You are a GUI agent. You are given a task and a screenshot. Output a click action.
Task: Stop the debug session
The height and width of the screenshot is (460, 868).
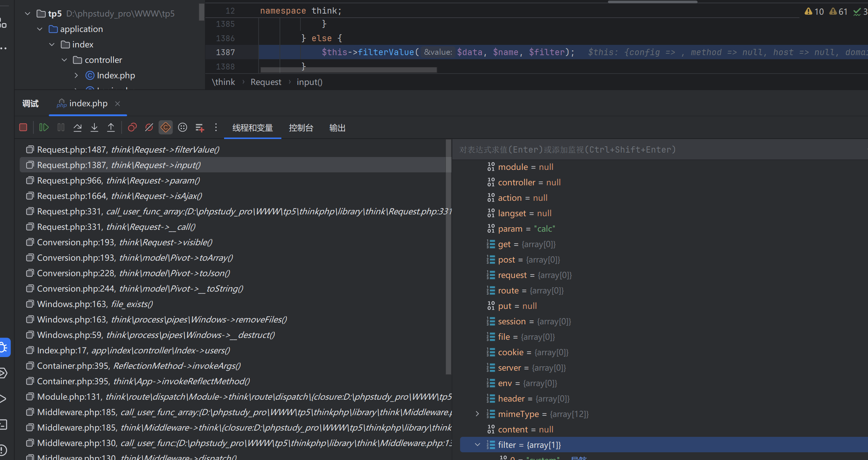click(x=23, y=128)
